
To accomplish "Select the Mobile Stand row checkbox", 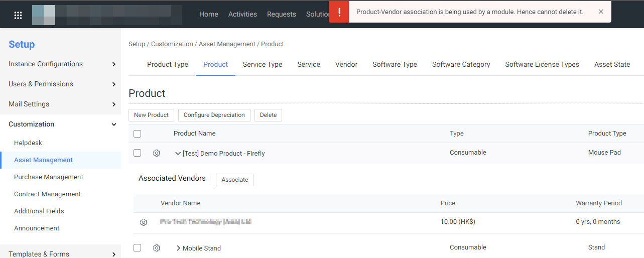I will point(138,247).
